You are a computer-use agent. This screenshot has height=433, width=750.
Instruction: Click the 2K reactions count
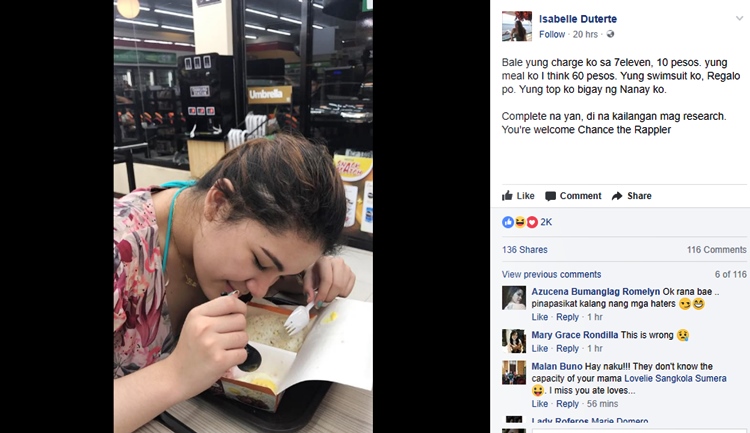(x=546, y=222)
